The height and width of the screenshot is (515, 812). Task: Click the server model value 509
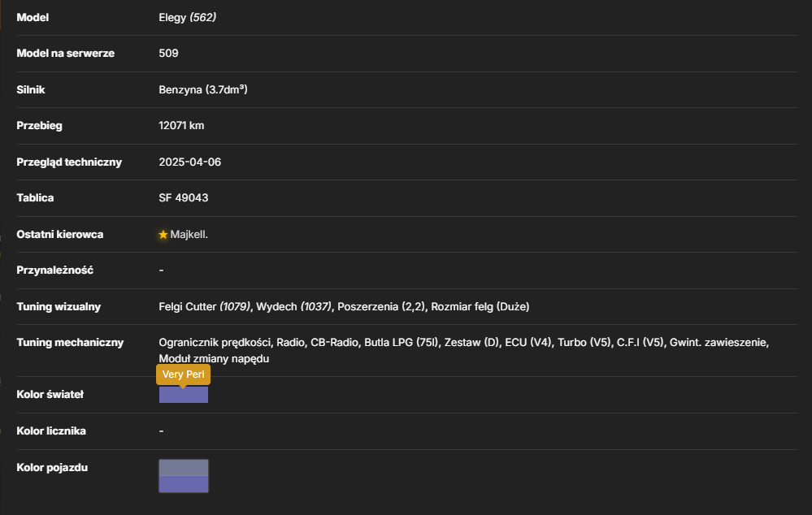(x=168, y=54)
